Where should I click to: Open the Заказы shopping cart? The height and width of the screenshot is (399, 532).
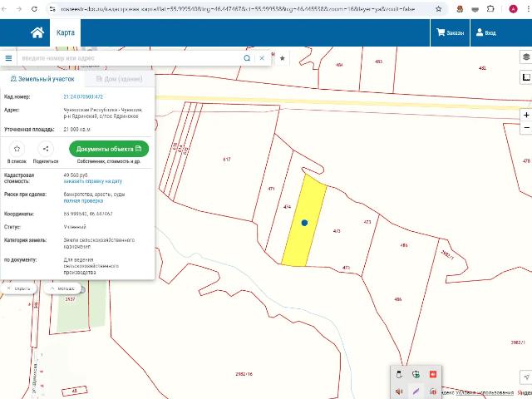[450, 32]
